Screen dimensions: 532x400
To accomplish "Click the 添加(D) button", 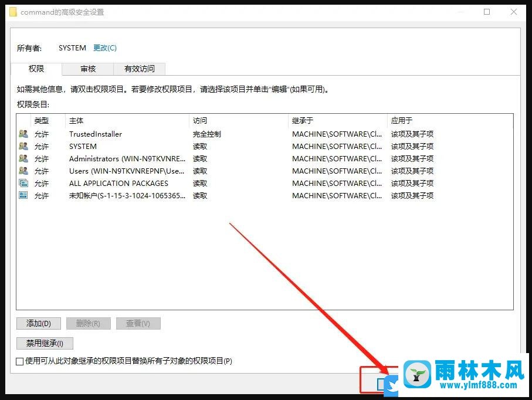I will (39, 323).
